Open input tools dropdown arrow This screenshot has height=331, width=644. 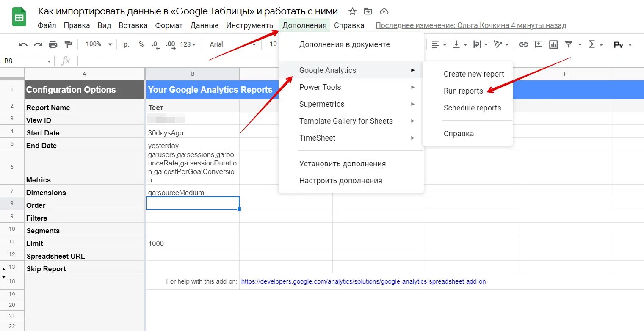(630, 45)
